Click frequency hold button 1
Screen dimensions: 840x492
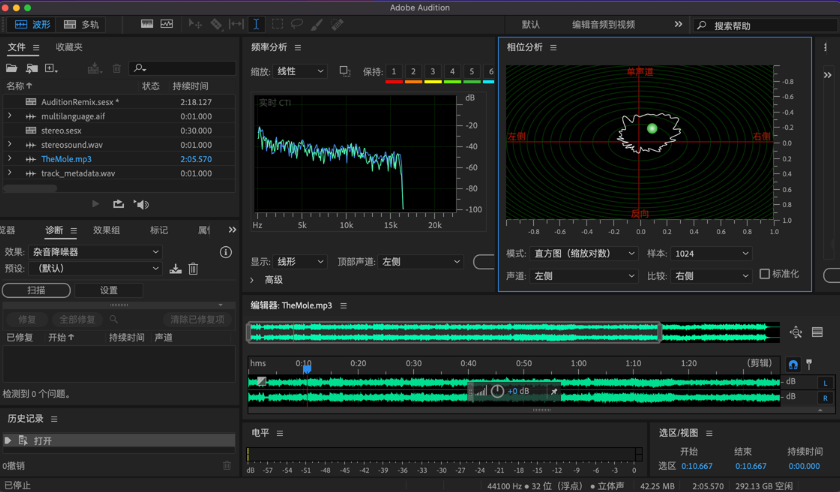pos(394,71)
